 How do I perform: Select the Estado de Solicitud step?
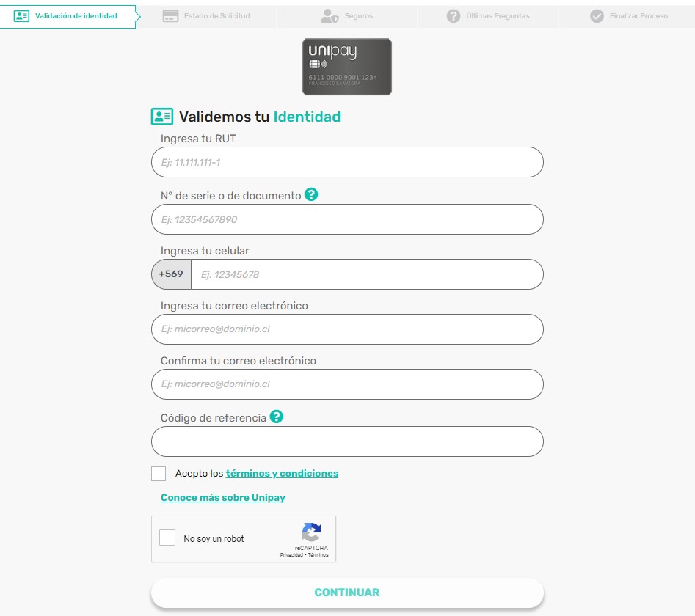click(206, 16)
